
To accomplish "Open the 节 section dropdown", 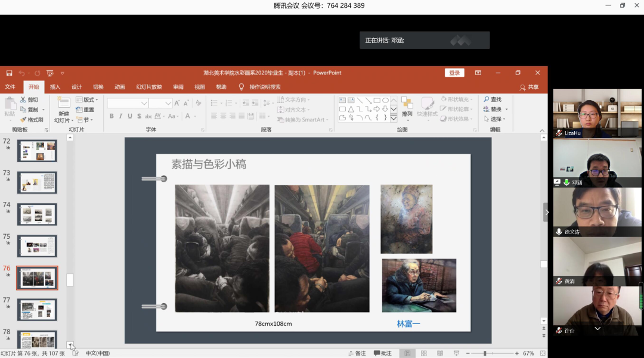I will (85, 120).
